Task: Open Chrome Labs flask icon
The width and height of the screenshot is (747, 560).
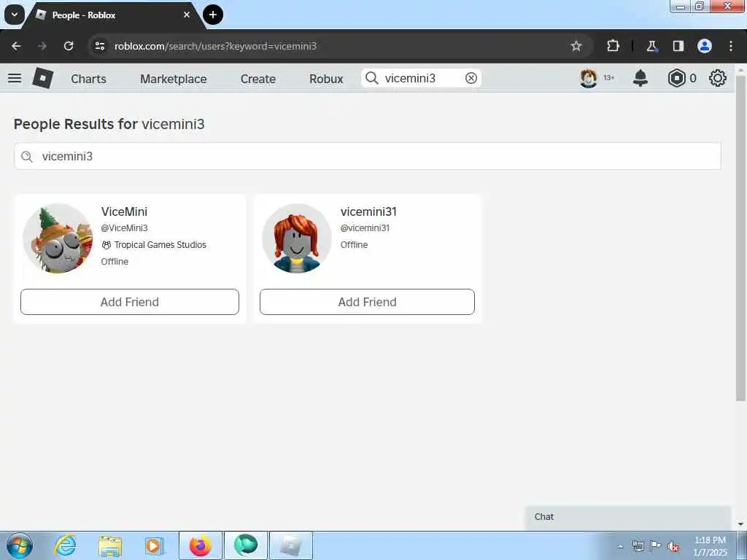Action: 651,46
